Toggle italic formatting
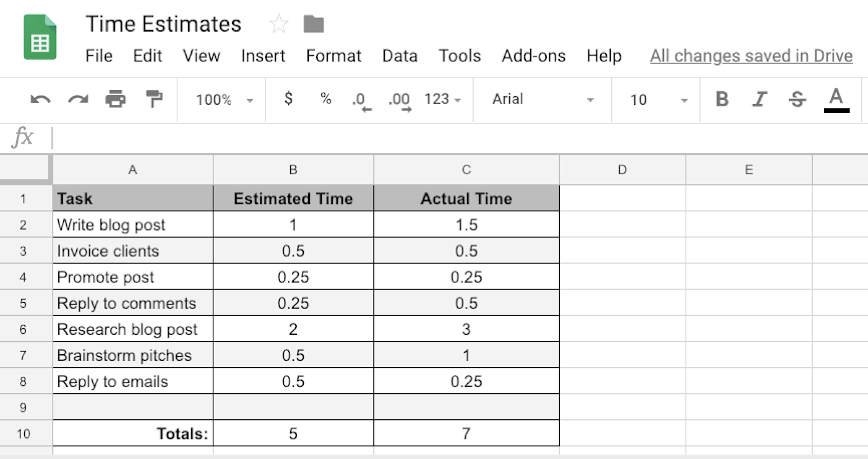Screen dimensions: 868x459 (x=759, y=99)
